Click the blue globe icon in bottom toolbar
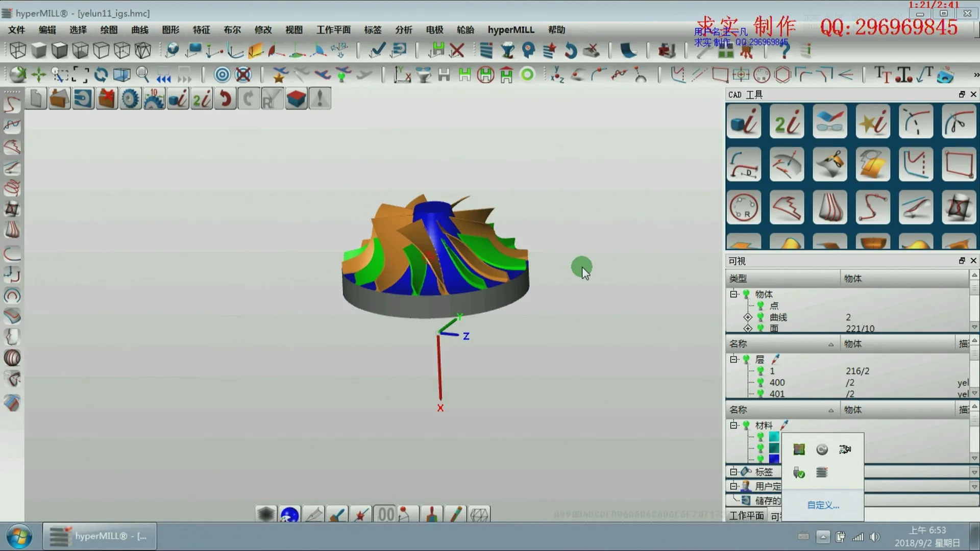Viewport: 980px width, 551px height. click(x=289, y=514)
